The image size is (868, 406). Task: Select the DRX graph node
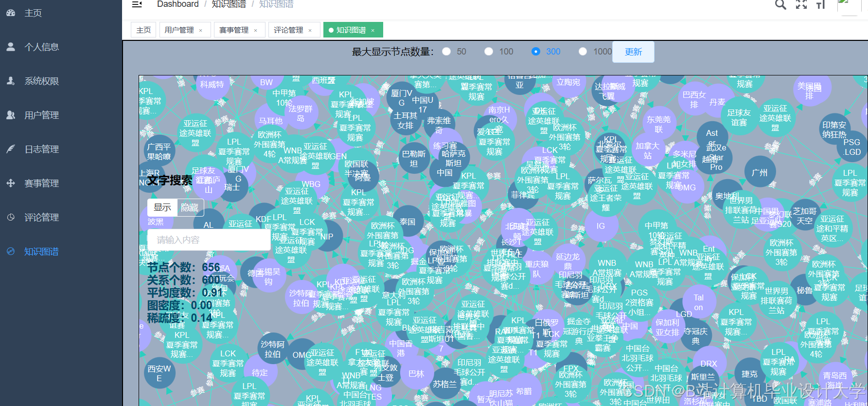coord(709,363)
